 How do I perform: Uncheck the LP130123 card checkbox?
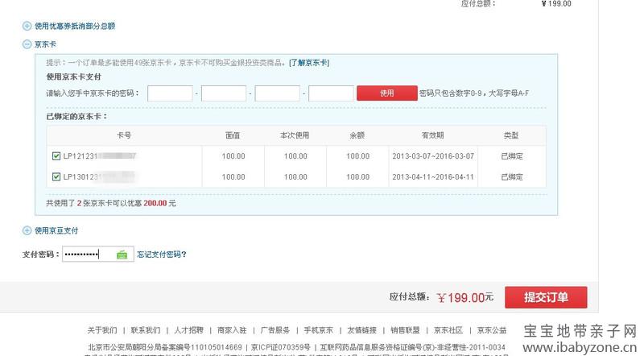click(56, 176)
